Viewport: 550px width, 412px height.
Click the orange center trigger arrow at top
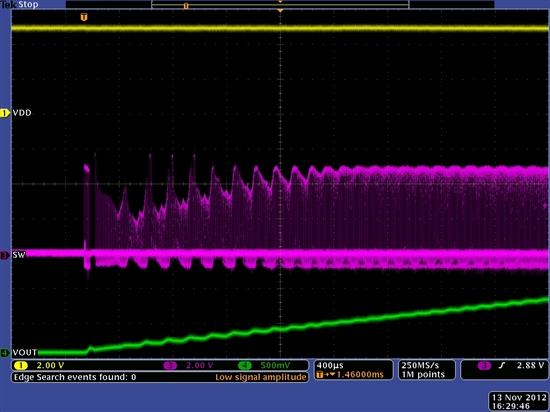(280, 11)
